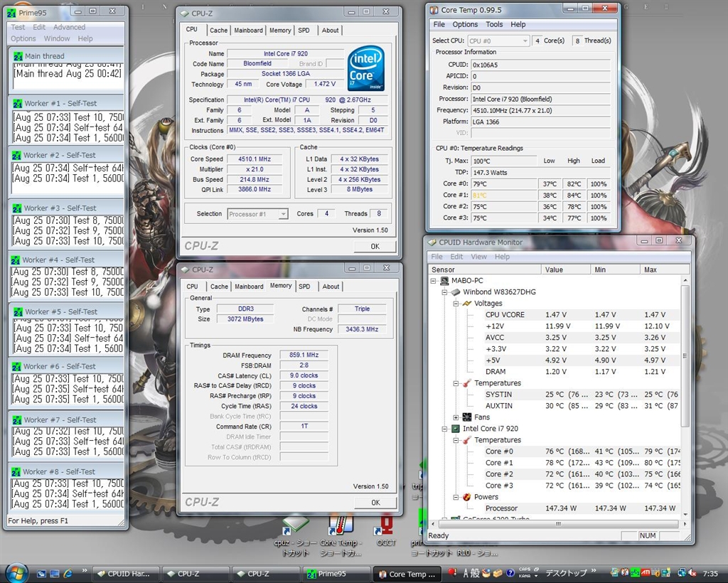Click the network icon in system tray
Image resolution: width=728 pixels, height=583 pixels.
[x=682, y=573]
